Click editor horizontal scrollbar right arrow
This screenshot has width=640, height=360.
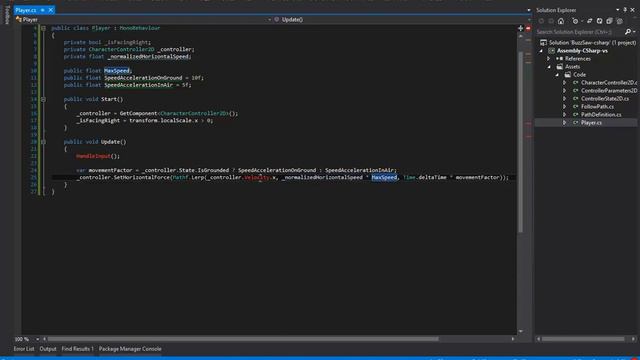coord(513,339)
